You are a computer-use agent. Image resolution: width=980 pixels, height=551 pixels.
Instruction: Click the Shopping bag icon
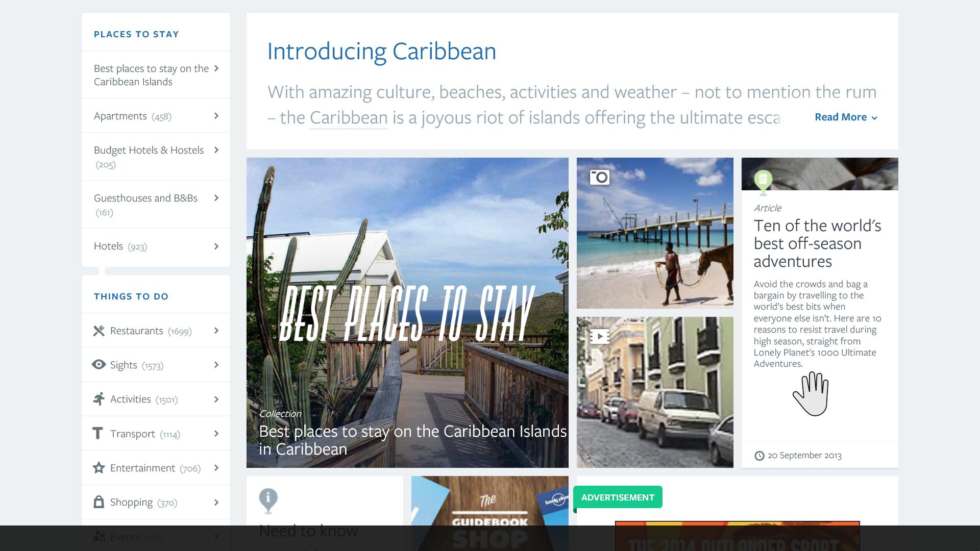(99, 502)
